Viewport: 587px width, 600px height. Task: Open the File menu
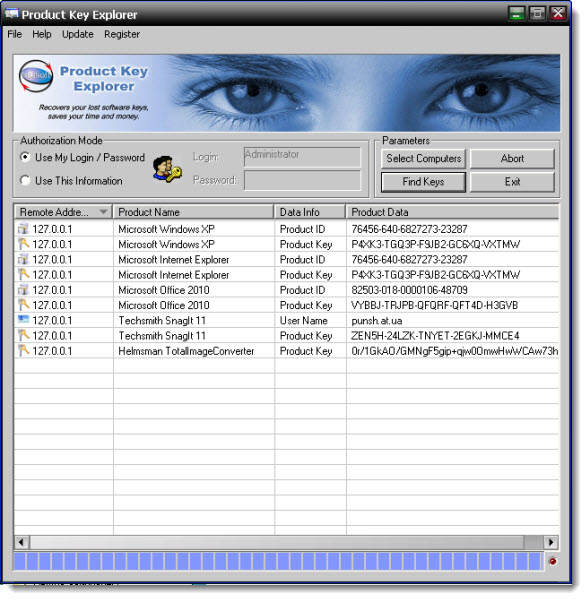[x=15, y=34]
